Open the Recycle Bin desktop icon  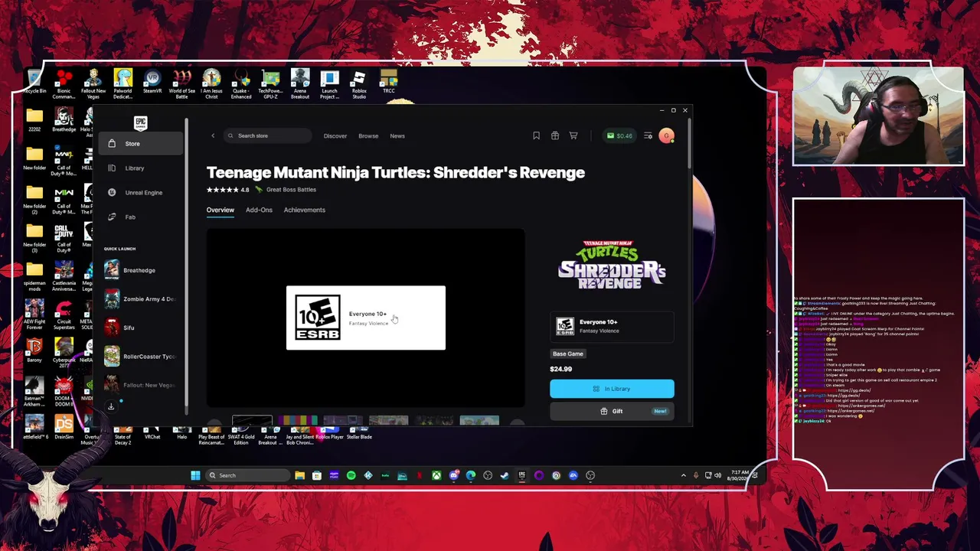pyautogui.click(x=34, y=83)
